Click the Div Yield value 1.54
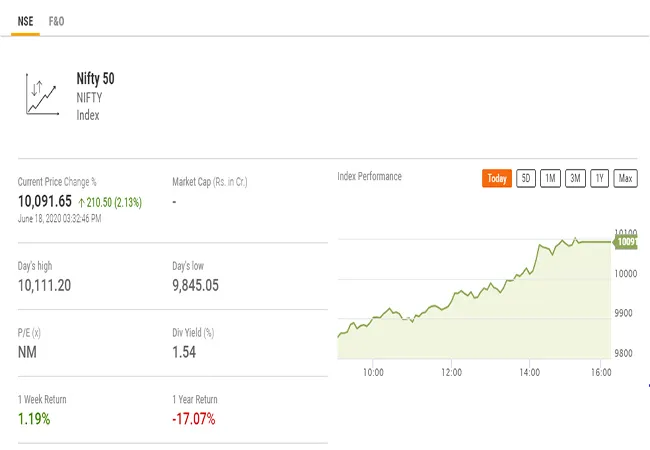650x450 pixels. [x=184, y=352]
